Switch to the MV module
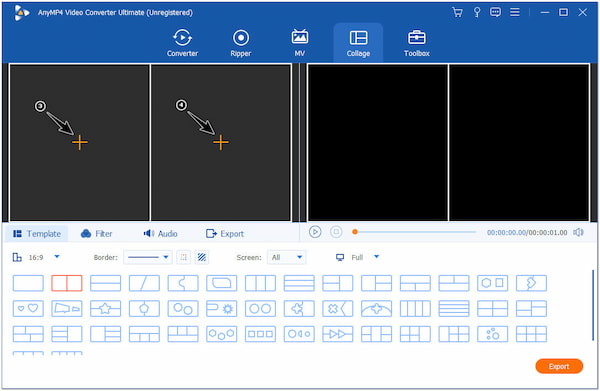Viewport: 600px width, 391px height. (x=300, y=43)
